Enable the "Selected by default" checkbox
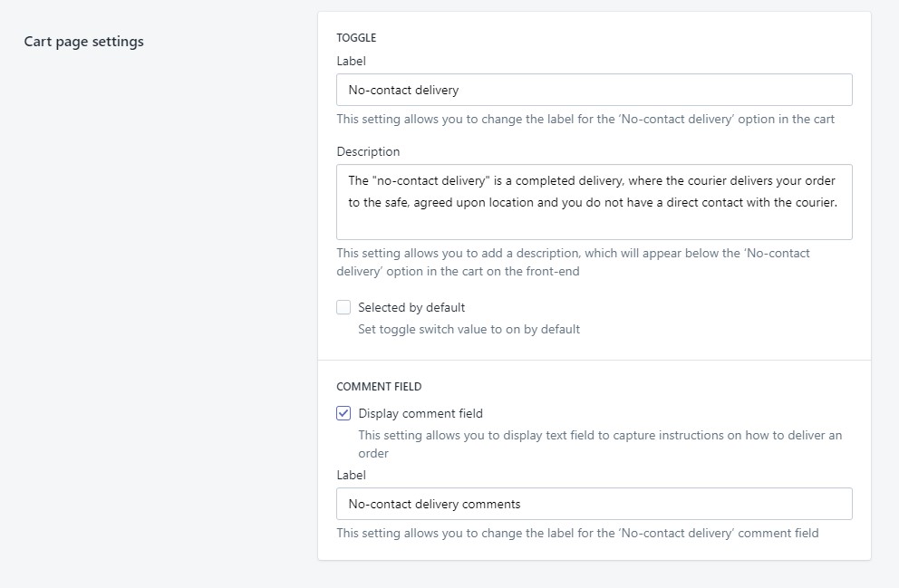899x588 pixels. 343,307
